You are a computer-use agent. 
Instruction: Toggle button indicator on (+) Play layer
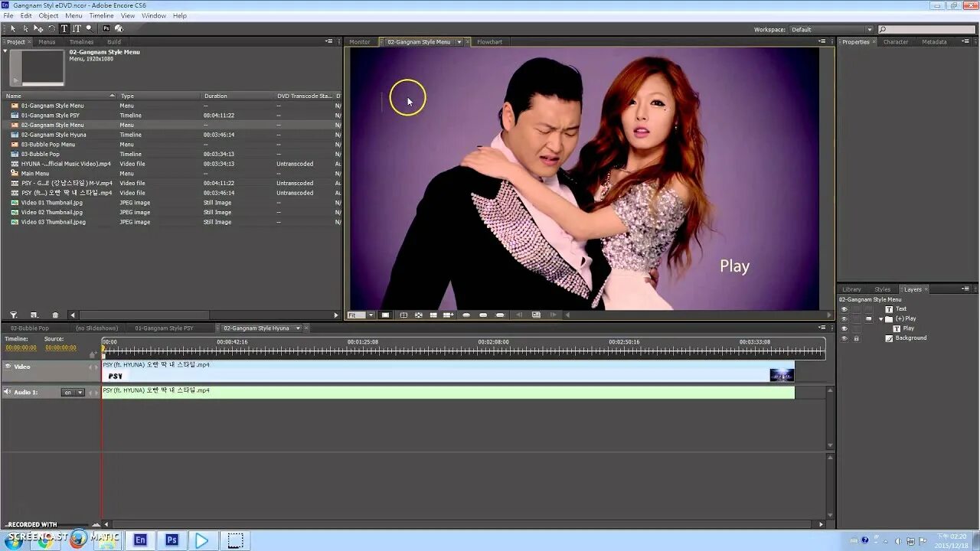click(868, 319)
